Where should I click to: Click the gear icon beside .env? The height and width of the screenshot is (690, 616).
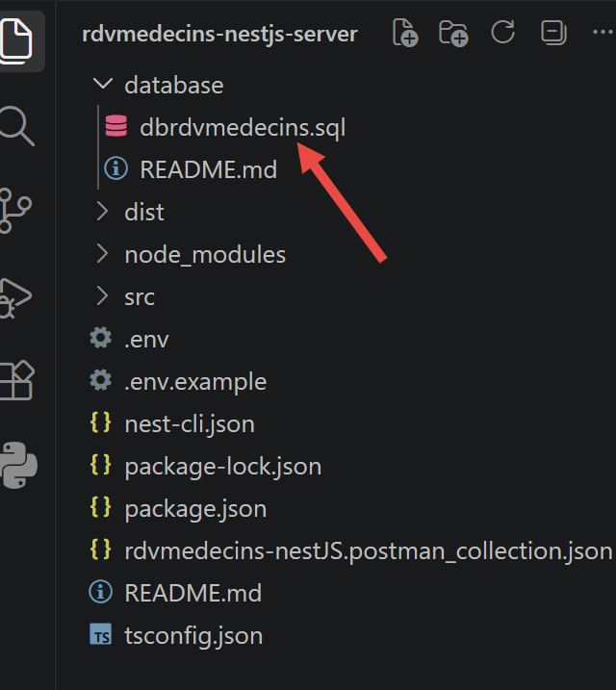tap(101, 338)
